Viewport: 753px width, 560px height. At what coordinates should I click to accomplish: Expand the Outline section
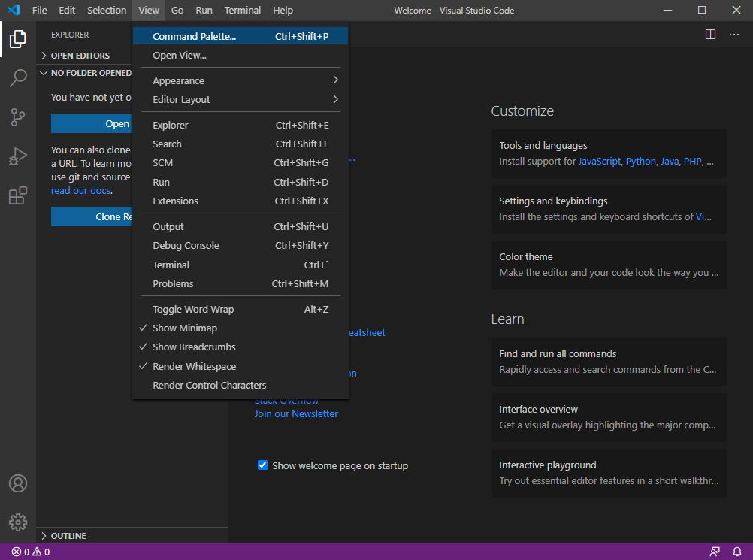coord(132,535)
